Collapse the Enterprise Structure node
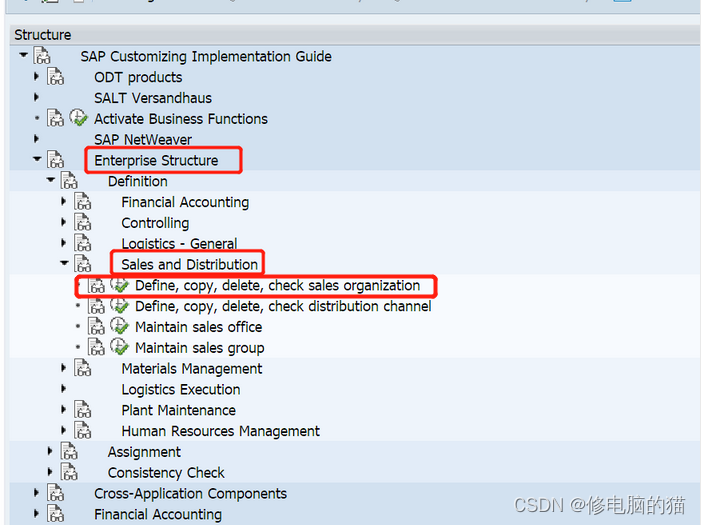The width and height of the screenshot is (701, 525). click(x=37, y=159)
